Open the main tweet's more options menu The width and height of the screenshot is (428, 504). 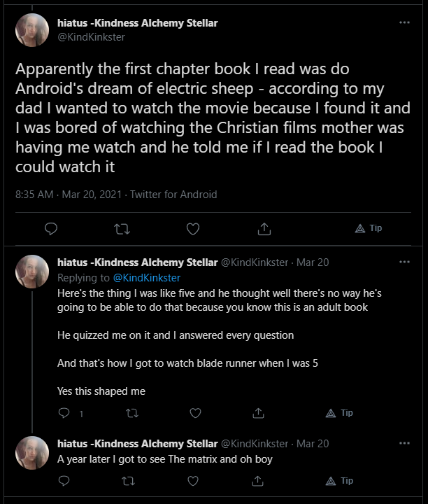[404, 22]
